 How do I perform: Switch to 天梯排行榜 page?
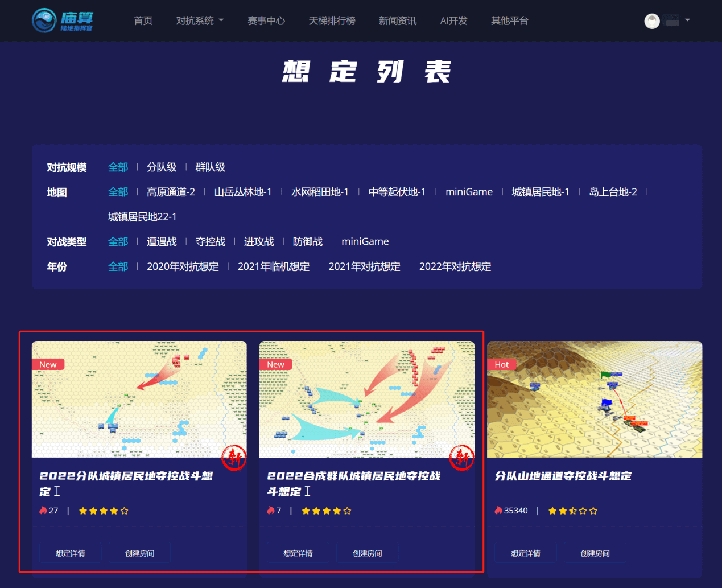point(332,20)
